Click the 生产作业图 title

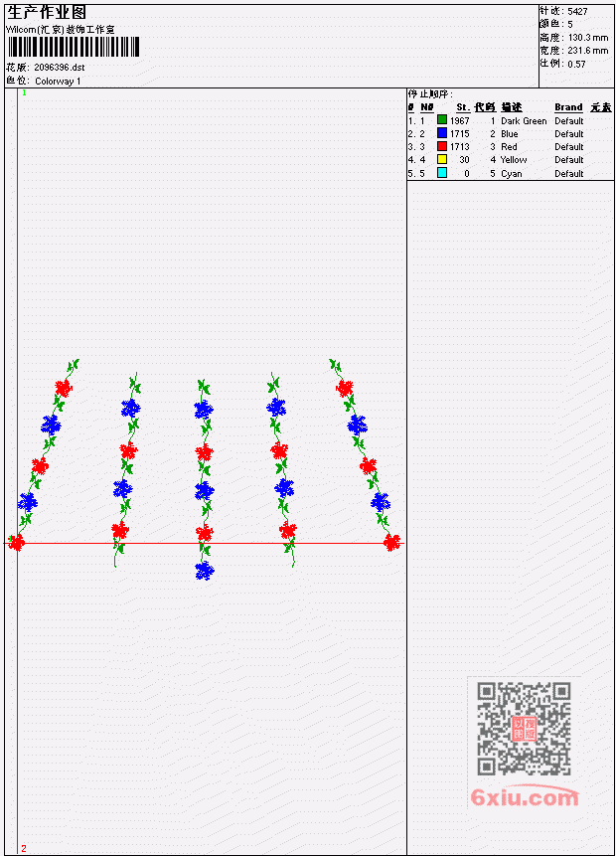click(47, 12)
